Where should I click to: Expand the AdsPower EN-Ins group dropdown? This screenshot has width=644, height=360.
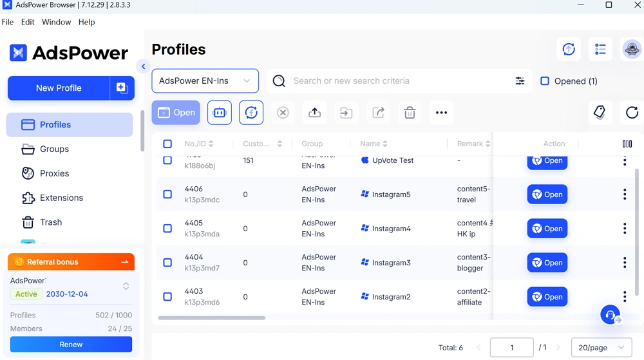(205, 81)
